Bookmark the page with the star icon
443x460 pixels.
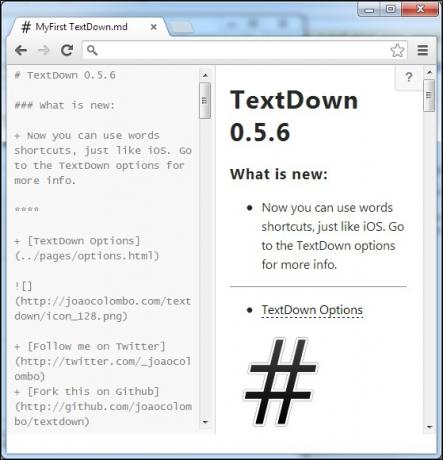(x=397, y=51)
